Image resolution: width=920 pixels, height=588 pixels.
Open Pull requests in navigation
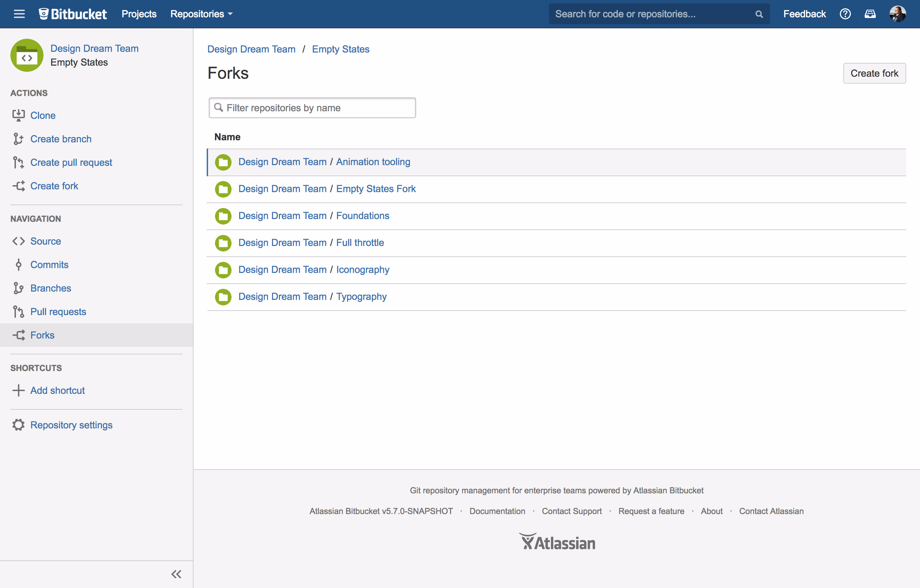(x=58, y=312)
